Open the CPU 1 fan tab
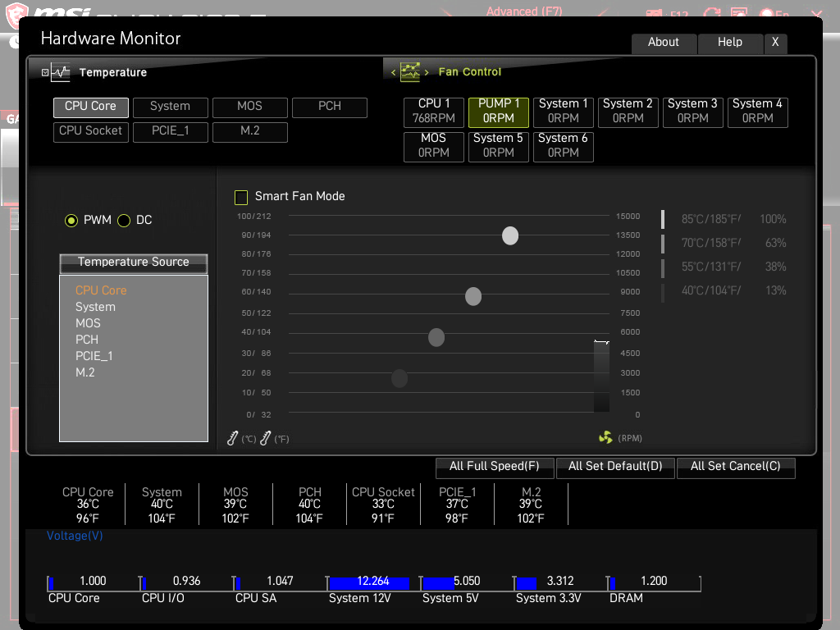Image resolution: width=840 pixels, height=630 pixels. tap(434, 112)
